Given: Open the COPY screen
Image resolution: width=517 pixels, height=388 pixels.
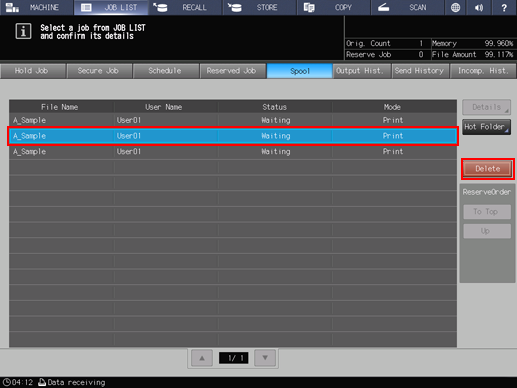Looking at the screenshot, I should click(x=334, y=7).
